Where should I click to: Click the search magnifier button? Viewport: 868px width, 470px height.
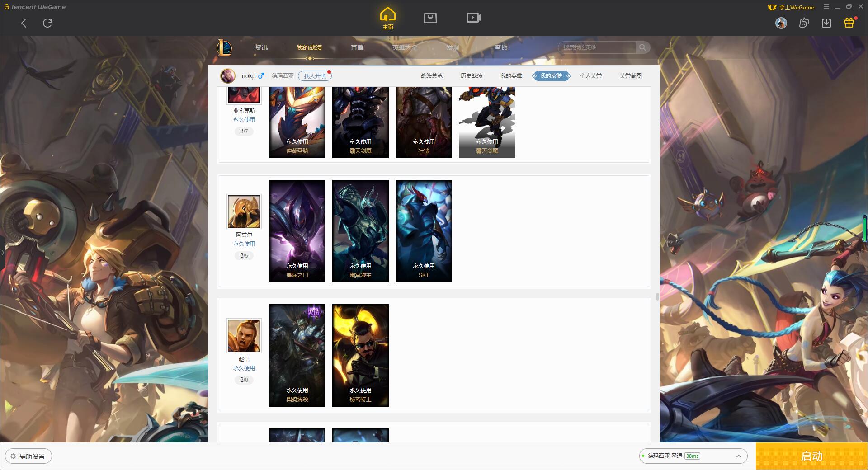coord(642,47)
